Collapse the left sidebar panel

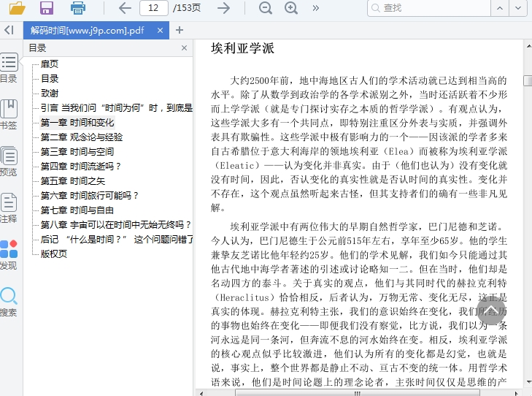coord(9,30)
